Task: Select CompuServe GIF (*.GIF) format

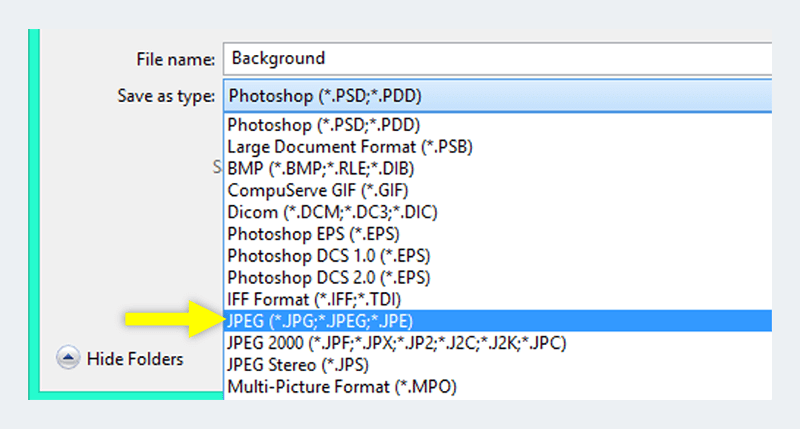Action: [x=497, y=190]
